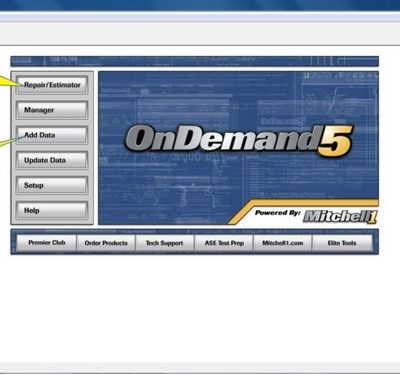Open the ASE Test Prep button
Viewport: 400px width, 375px height.
point(224,243)
